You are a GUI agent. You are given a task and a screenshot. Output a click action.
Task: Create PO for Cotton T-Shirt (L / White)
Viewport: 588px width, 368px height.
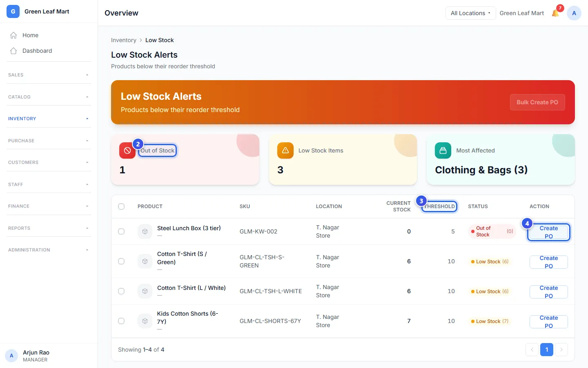click(549, 292)
